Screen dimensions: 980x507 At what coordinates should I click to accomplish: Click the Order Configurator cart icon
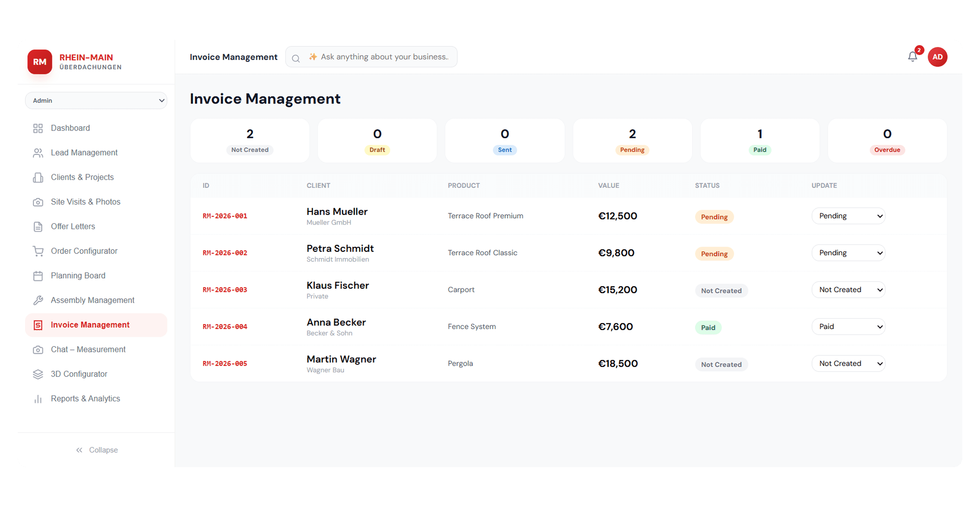38,251
